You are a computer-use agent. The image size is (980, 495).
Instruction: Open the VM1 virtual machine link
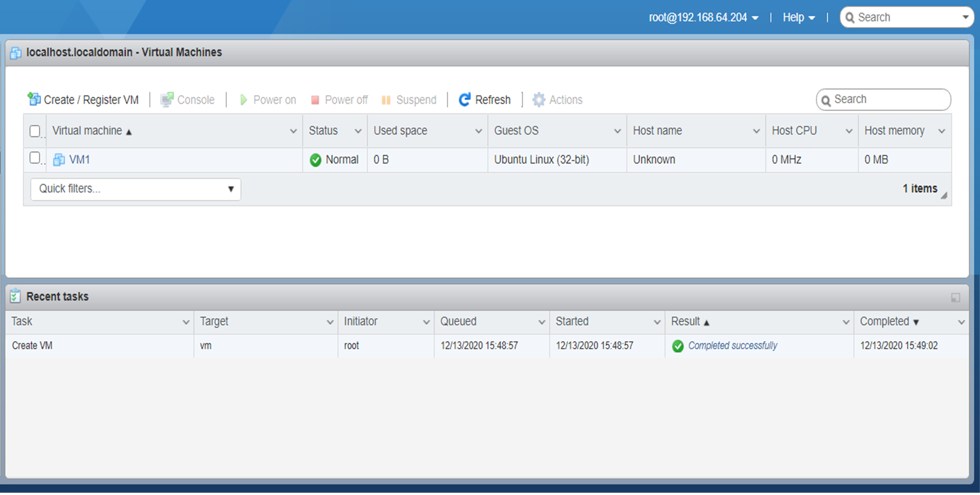[79, 160]
